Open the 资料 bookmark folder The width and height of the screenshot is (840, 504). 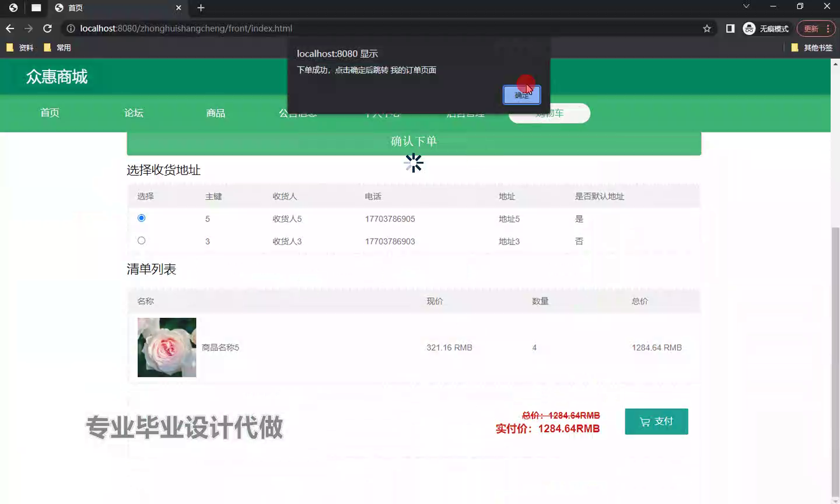coord(20,48)
